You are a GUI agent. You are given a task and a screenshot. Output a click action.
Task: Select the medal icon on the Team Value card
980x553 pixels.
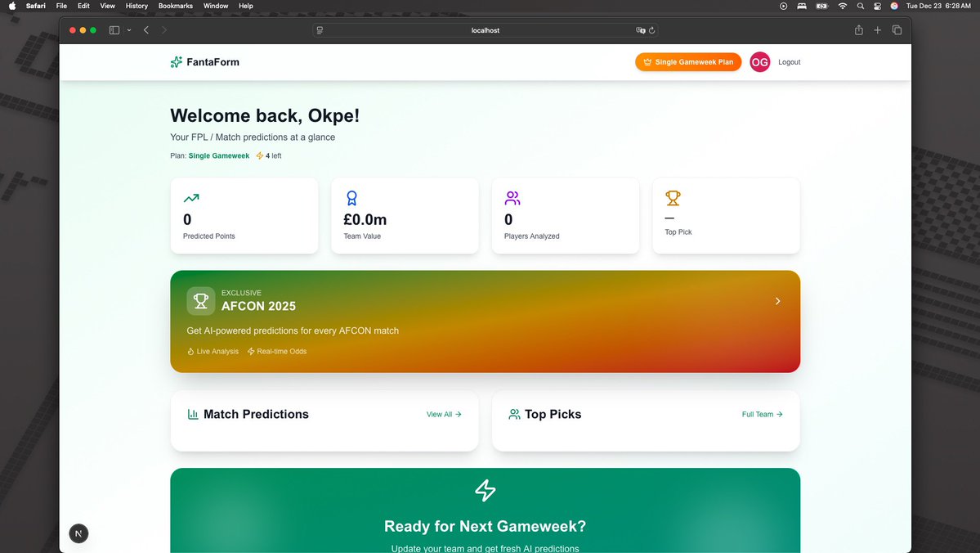click(351, 198)
